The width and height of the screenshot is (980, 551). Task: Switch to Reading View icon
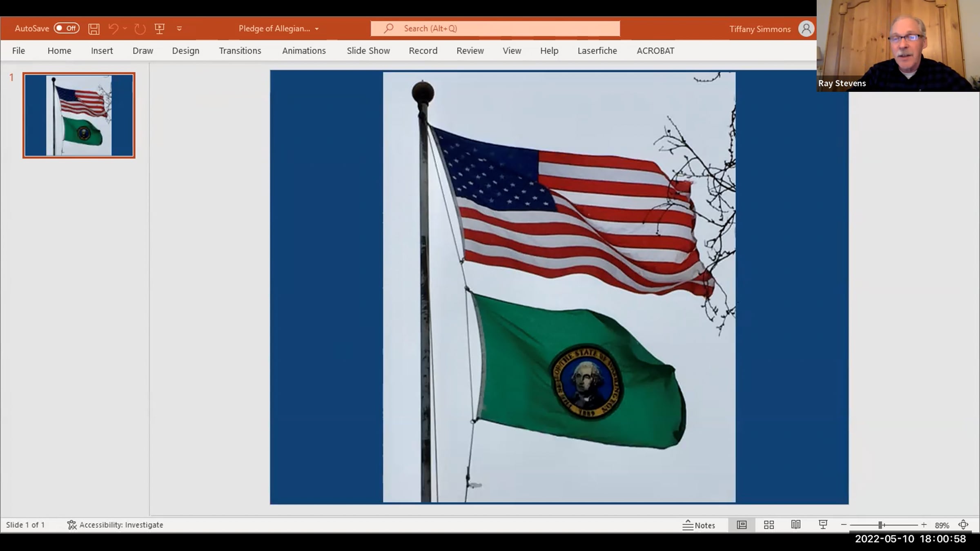coord(796,525)
